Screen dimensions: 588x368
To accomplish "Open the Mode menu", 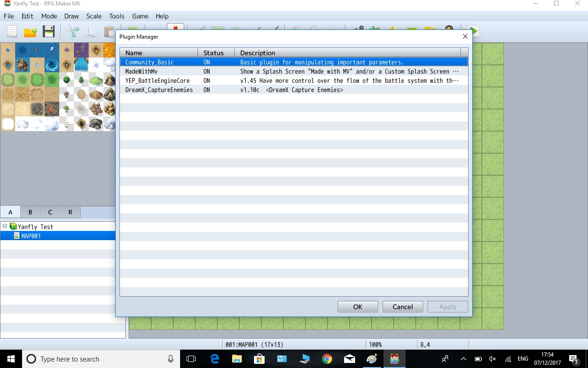I will [49, 16].
